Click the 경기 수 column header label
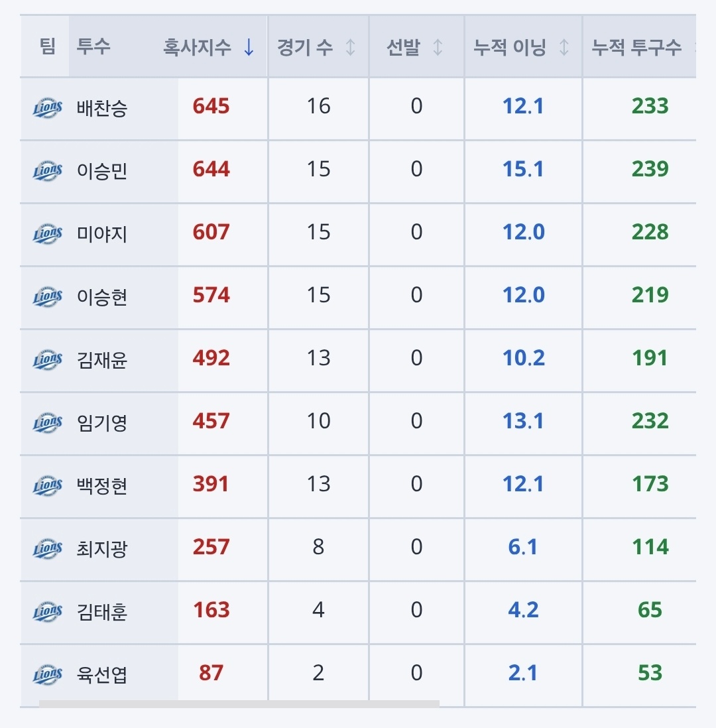The width and height of the screenshot is (716, 728). (305, 47)
